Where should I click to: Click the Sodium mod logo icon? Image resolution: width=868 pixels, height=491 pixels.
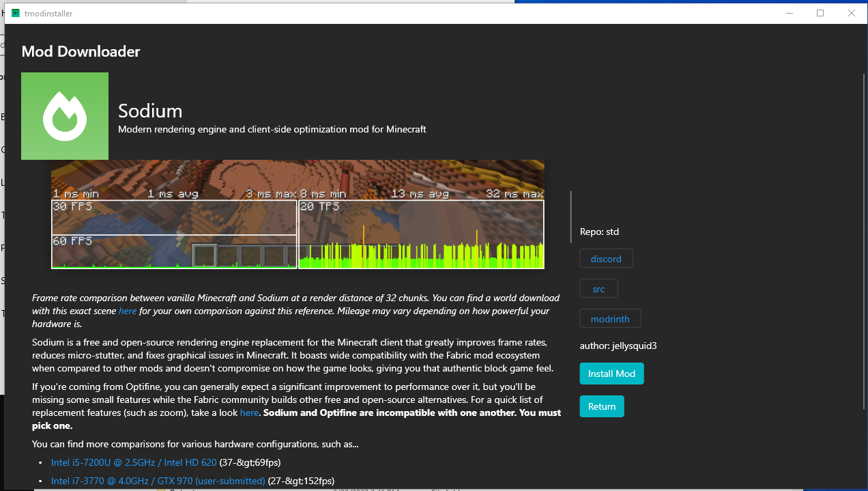point(65,116)
